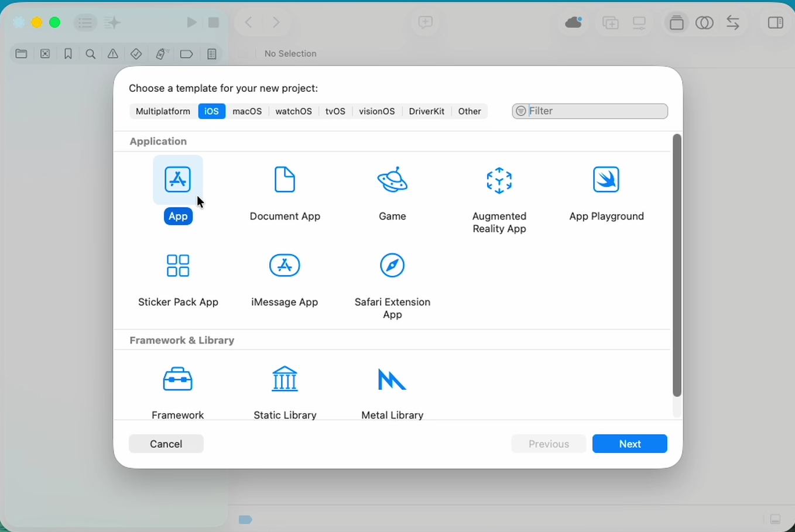
Task: Click the Stop button in toolbar
Action: (x=214, y=22)
